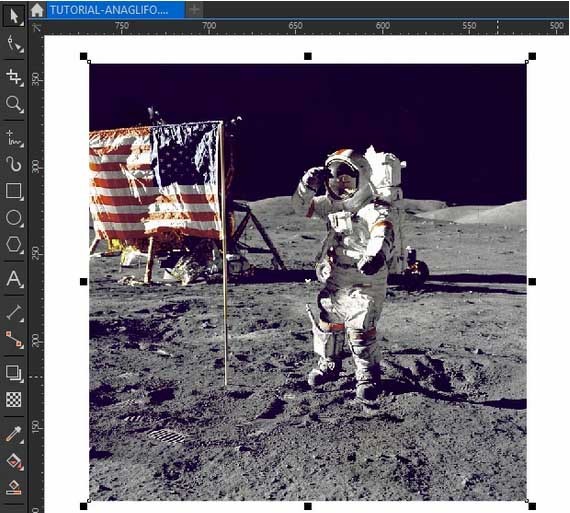Select the Rectangle tool
This screenshot has width=570, height=513.
tap(14, 191)
